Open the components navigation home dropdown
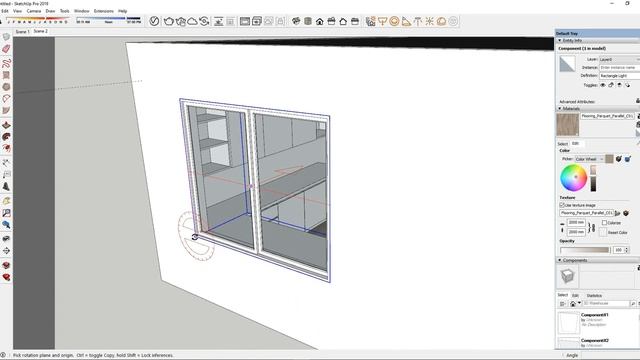 click(x=579, y=303)
